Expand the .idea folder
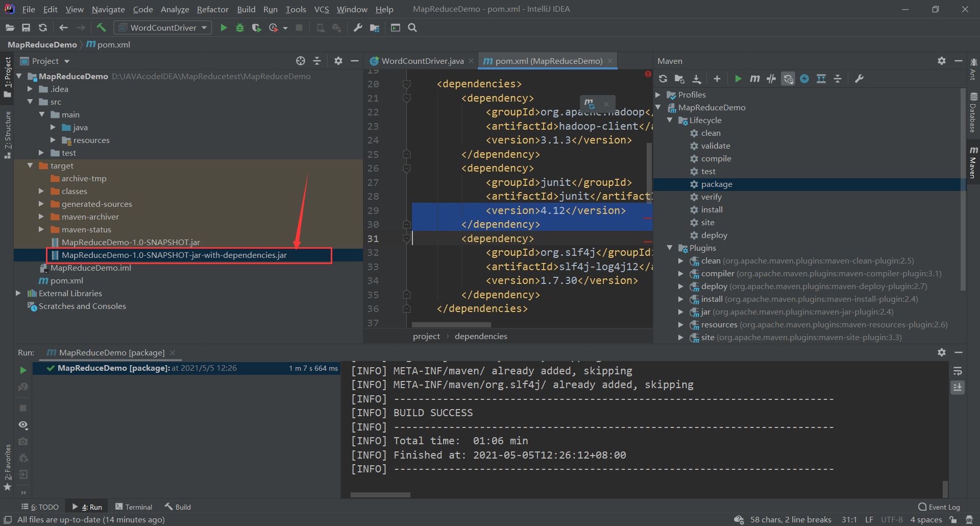The width and height of the screenshot is (980, 526). 30,89
